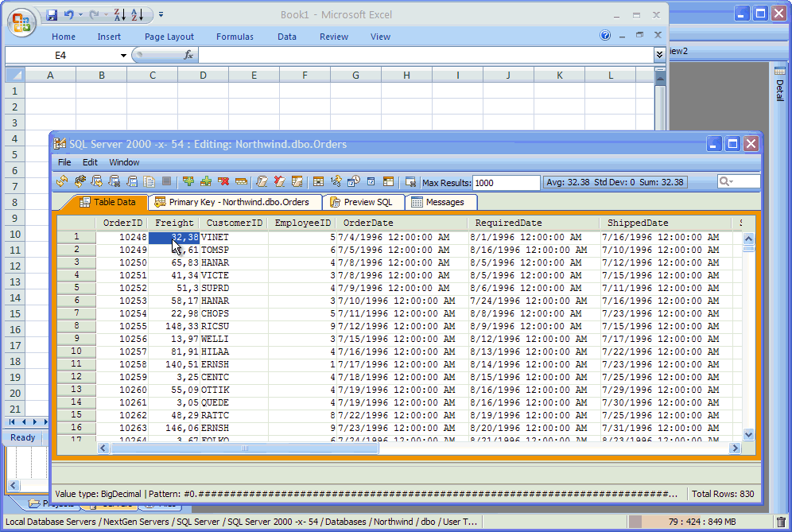Viewport: 792px width, 532px height.
Task: Click the small blue calendar icon
Action: tap(371, 181)
